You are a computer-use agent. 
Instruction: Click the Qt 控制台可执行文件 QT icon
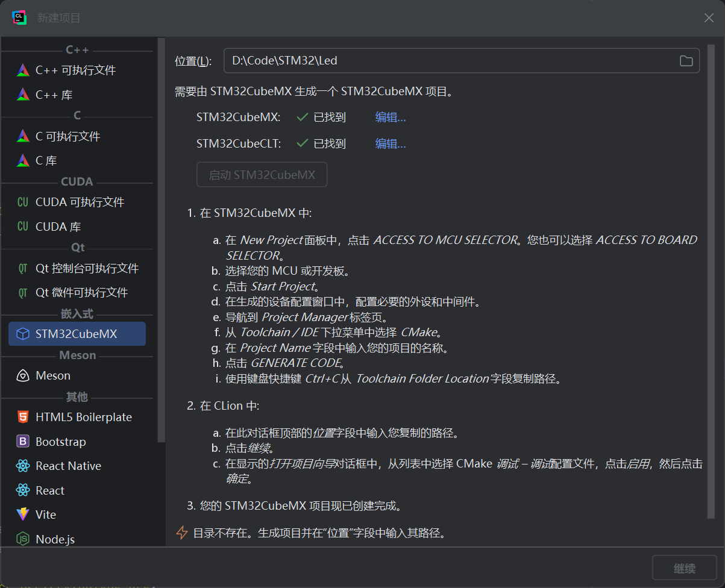[x=23, y=268]
